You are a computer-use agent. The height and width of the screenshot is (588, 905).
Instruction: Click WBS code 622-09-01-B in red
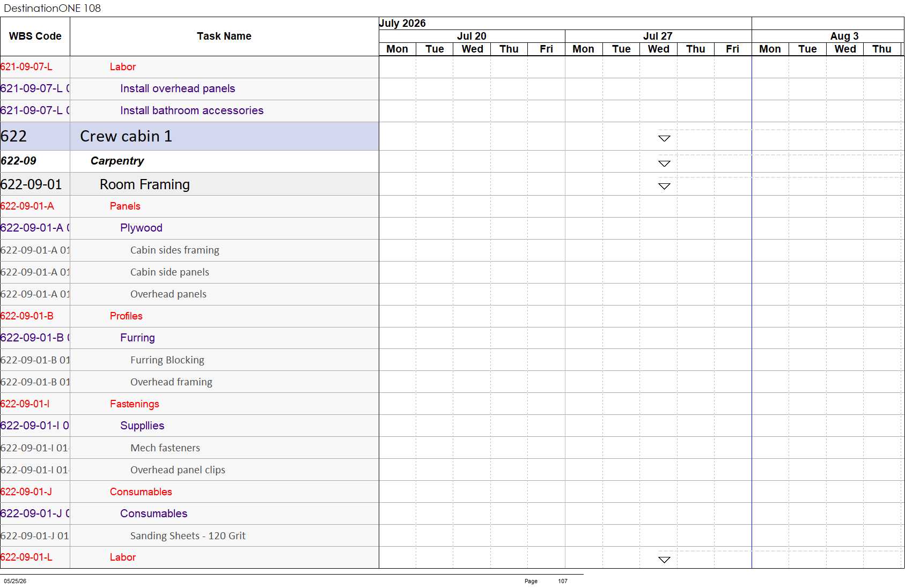click(x=27, y=316)
